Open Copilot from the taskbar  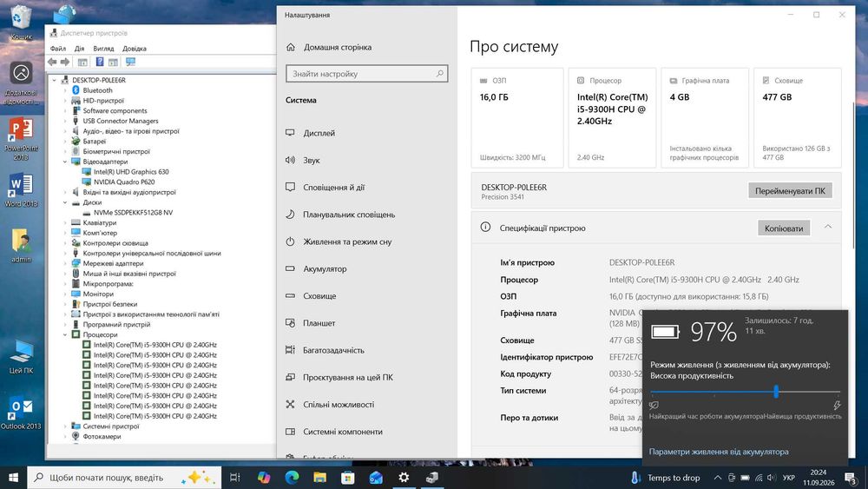(x=264, y=478)
